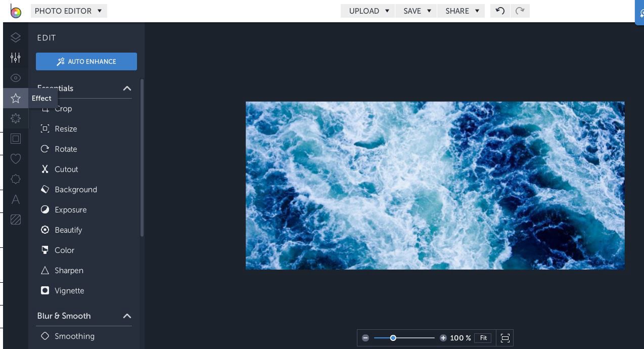Image resolution: width=644 pixels, height=349 pixels.
Task: Click the Resize tool icon
Action: (45, 128)
